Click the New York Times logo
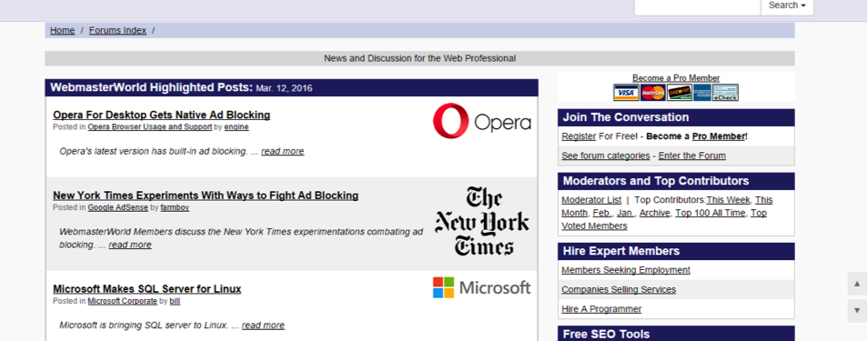Image resolution: width=868 pixels, height=341 pixels. point(481,221)
